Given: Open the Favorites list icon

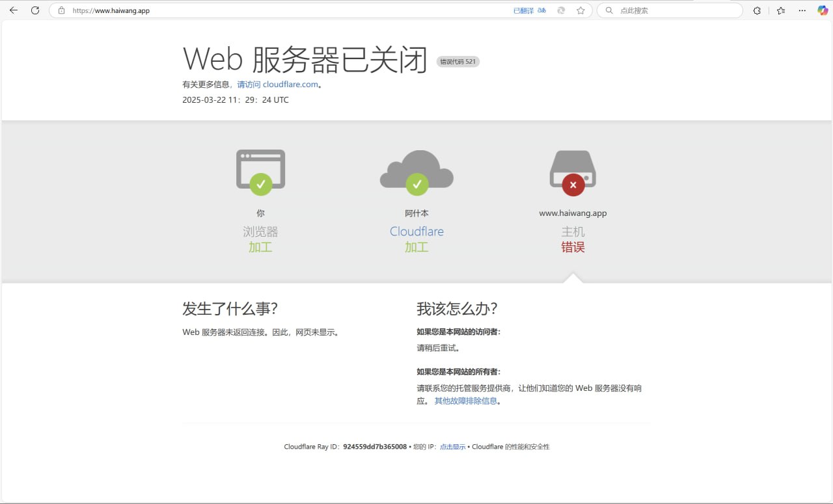Looking at the screenshot, I should tap(781, 10).
